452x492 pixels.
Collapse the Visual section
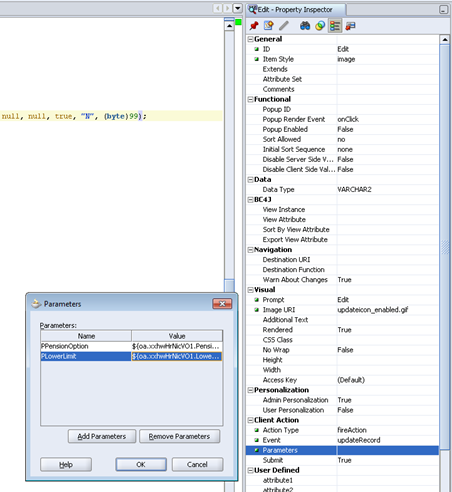tap(250, 290)
